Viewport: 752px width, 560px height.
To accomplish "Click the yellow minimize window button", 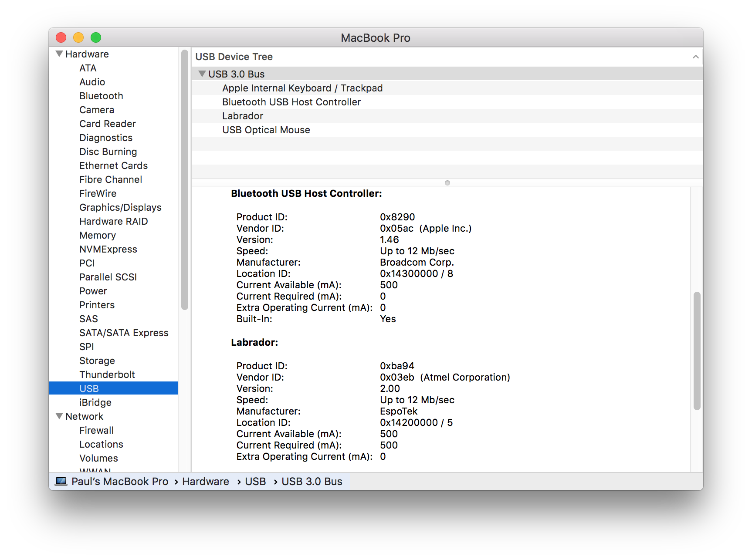I will point(78,37).
